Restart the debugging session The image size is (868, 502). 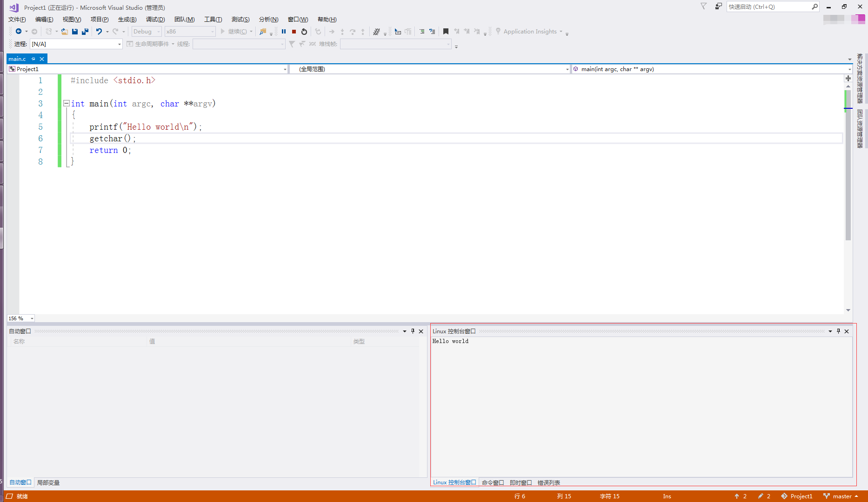304,32
